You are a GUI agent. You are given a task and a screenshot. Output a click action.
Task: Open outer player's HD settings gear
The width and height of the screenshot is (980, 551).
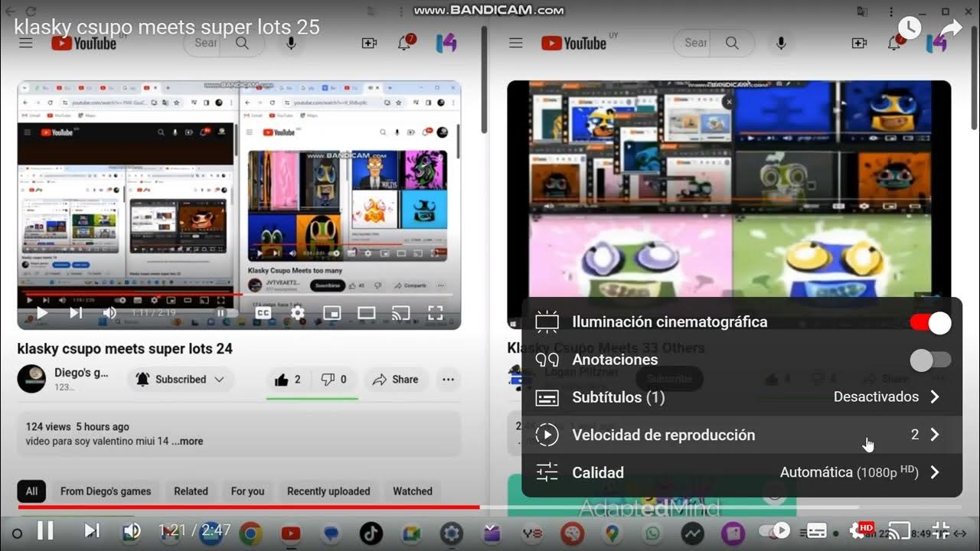click(x=860, y=530)
